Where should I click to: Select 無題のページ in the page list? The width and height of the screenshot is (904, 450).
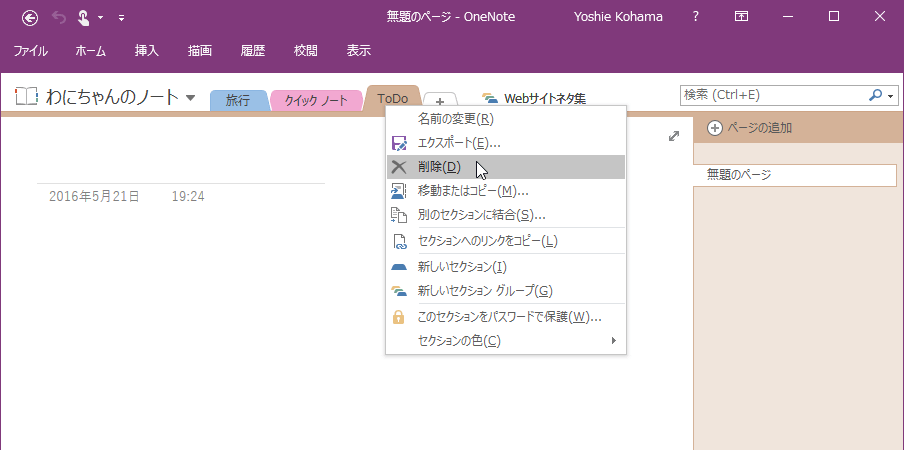(x=795, y=175)
